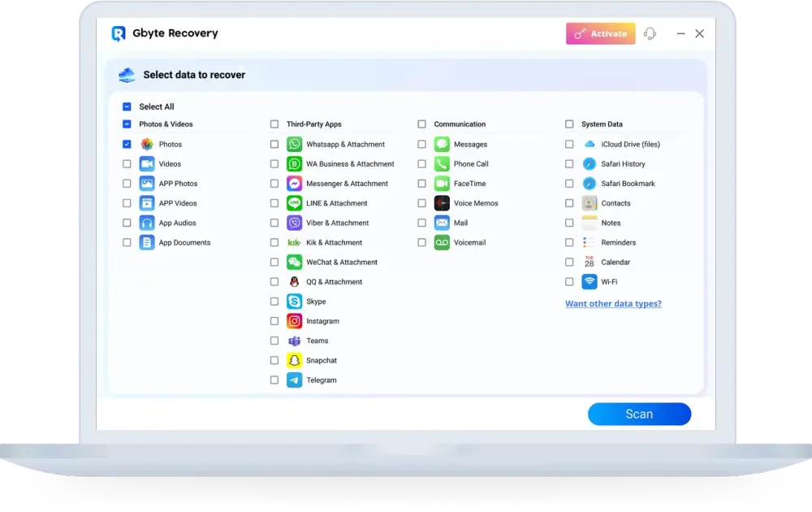Check the APP Videos checkbox
The image size is (812, 512).
pos(127,203)
